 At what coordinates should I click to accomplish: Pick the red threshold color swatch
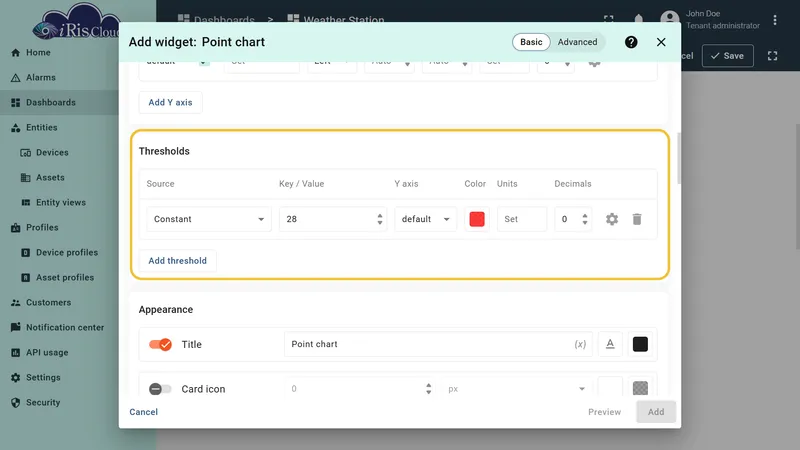[x=477, y=219]
